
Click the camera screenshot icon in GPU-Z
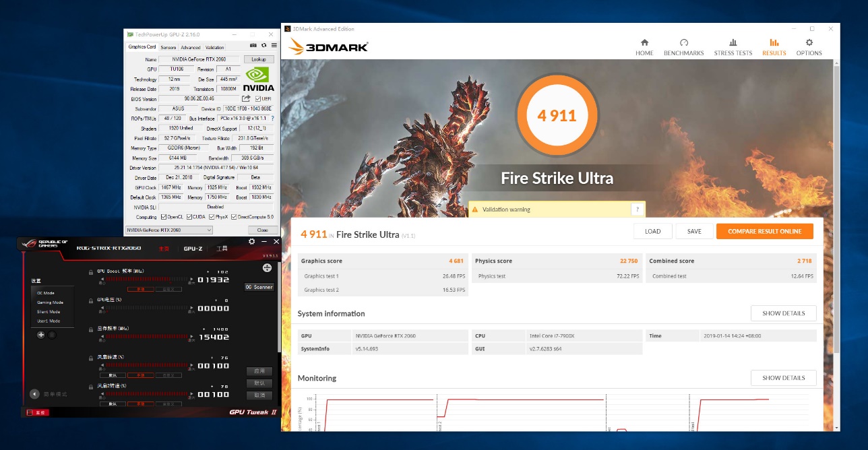[253, 45]
